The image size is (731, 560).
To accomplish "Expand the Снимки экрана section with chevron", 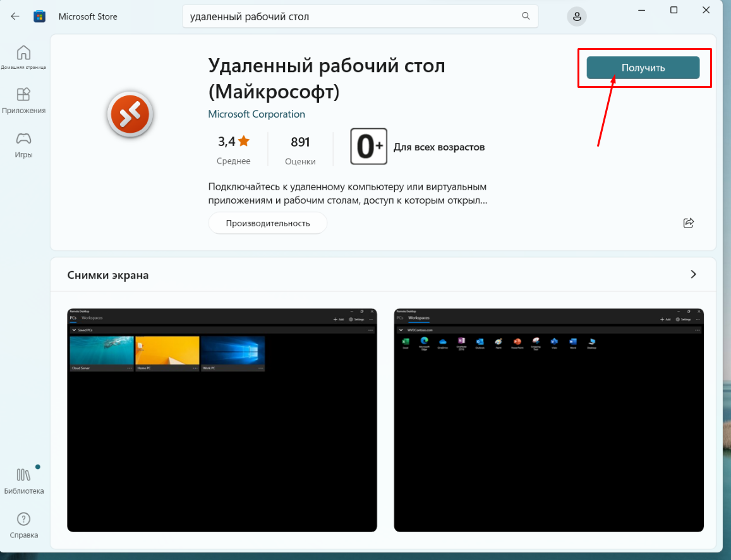I will tap(693, 274).
